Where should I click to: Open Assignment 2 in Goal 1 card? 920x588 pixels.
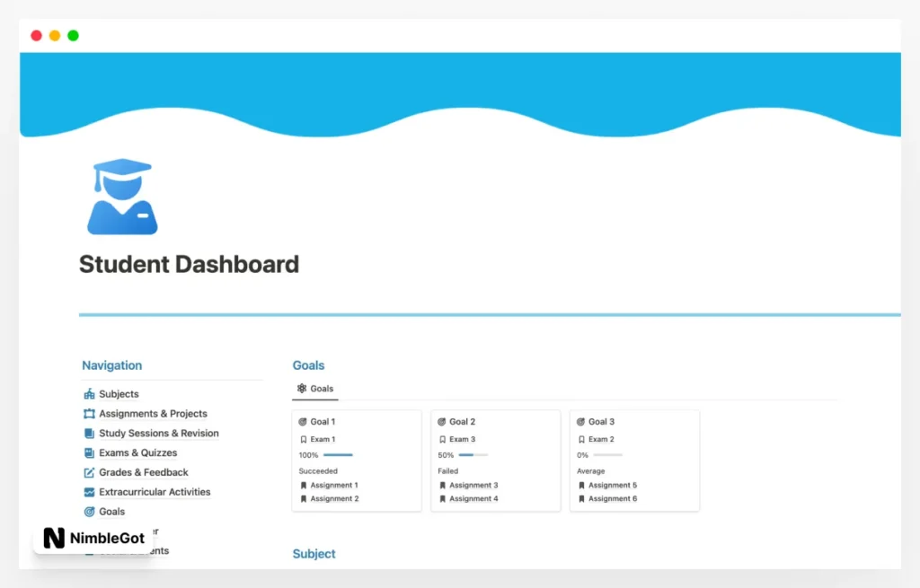(x=335, y=499)
